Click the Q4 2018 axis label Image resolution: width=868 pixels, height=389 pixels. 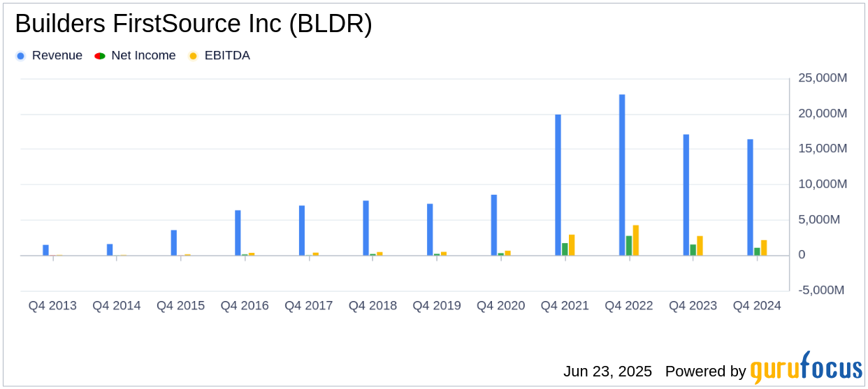372,306
